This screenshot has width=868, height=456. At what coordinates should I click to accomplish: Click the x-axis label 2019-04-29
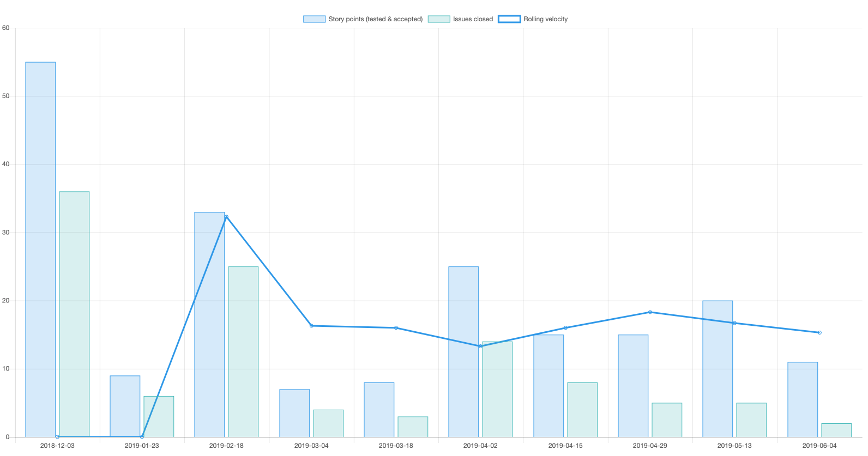(650, 446)
